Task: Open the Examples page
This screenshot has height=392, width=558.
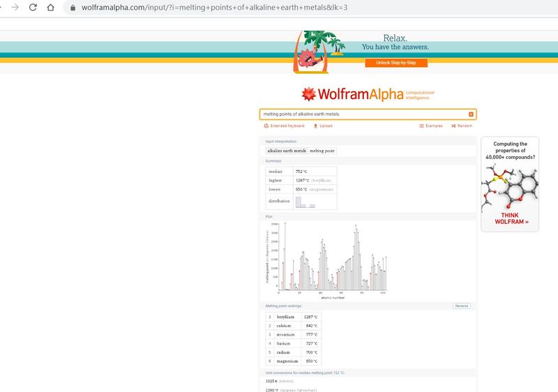Action: 431,126
